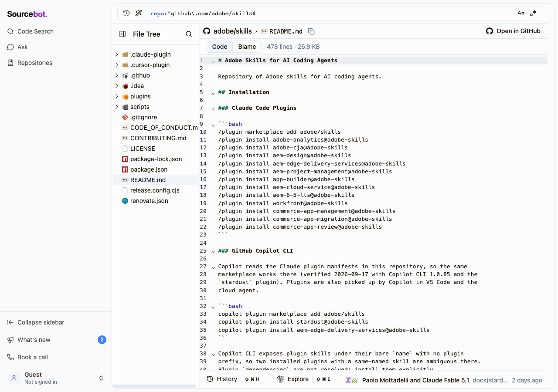Click the package.json npm icon
This screenshot has height=392, width=558.
pyautogui.click(x=125, y=169)
